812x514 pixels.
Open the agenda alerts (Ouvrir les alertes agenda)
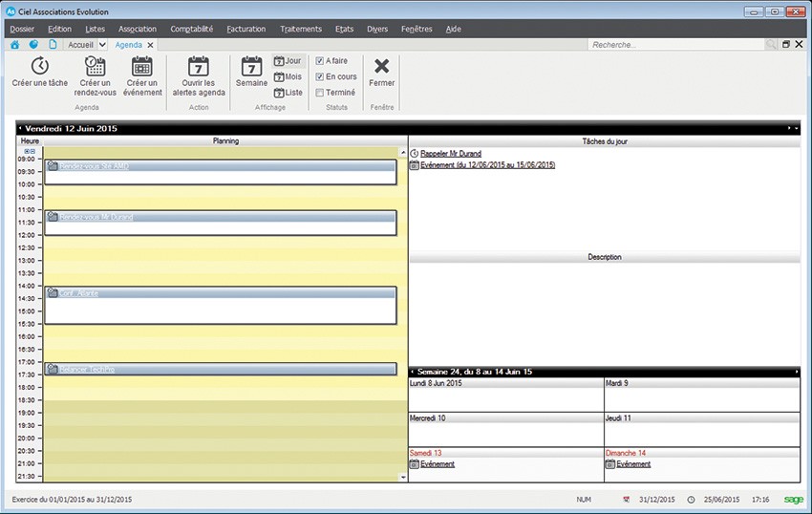click(198, 66)
